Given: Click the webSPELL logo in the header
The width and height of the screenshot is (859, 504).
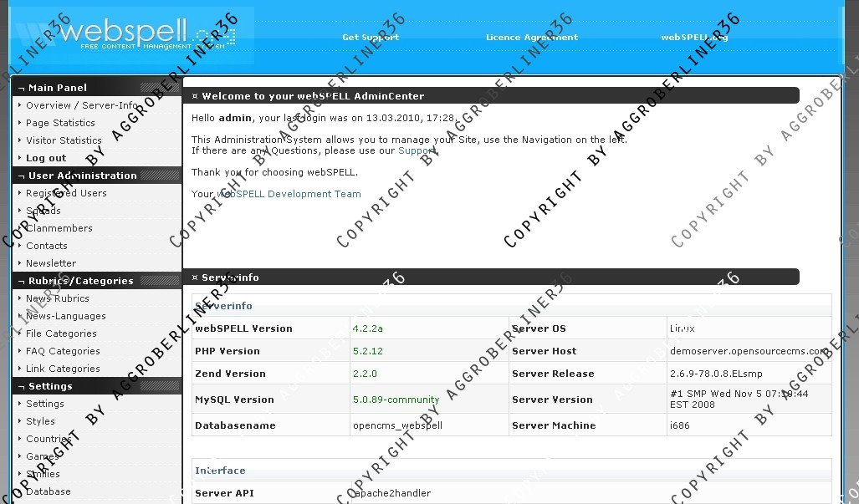Looking at the screenshot, I should coord(134,34).
